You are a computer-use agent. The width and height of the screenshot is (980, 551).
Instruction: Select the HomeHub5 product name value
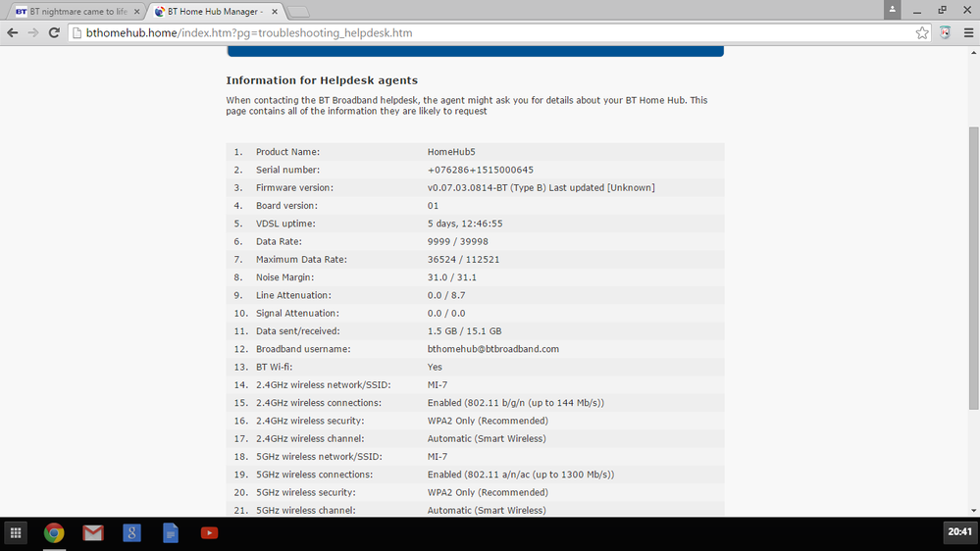click(x=451, y=152)
